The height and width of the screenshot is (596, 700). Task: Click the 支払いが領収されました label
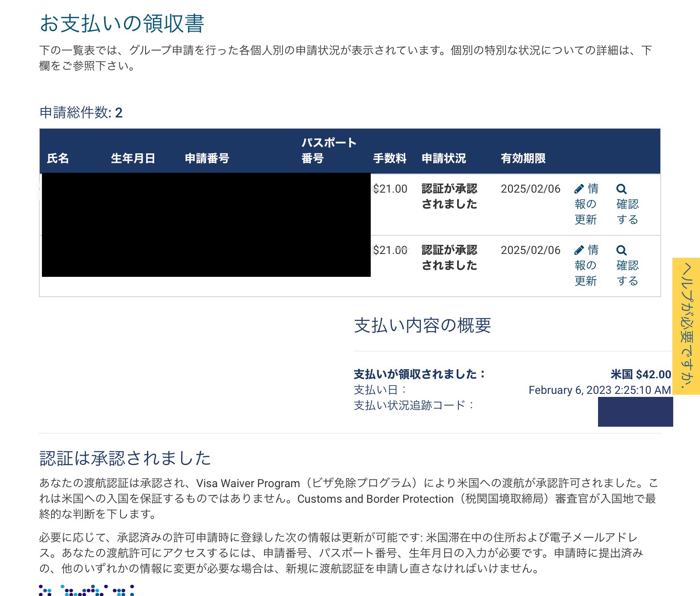(x=420, y=374)
